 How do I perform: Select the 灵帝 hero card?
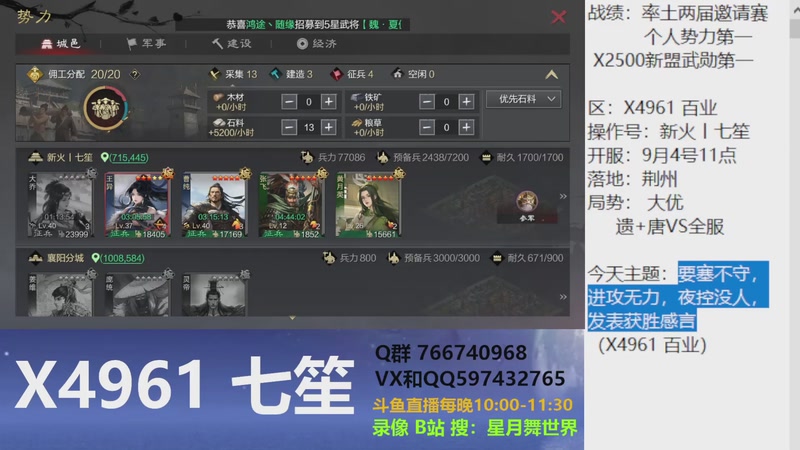click(x=214, y=294)
